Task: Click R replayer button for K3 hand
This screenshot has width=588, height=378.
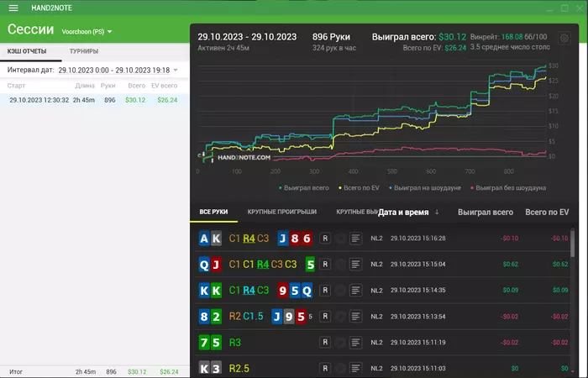Action: pyautogui.click(x=325, y=368)
